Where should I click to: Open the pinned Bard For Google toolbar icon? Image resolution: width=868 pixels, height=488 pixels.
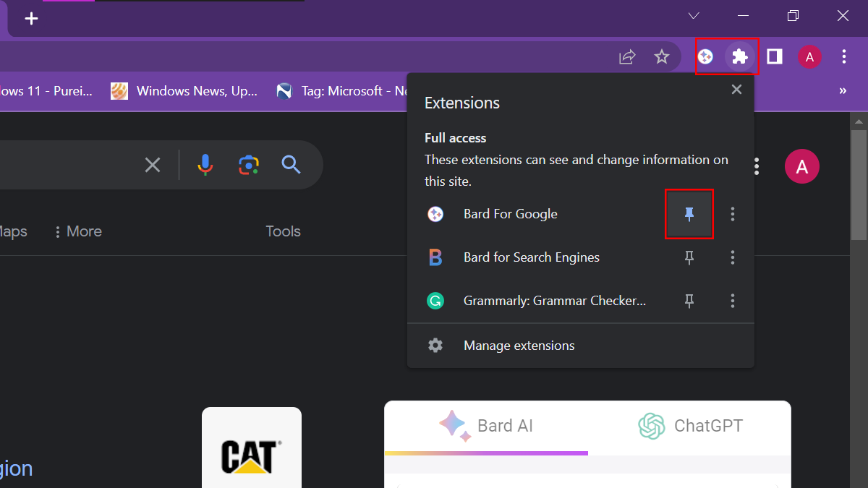(706, 56)
